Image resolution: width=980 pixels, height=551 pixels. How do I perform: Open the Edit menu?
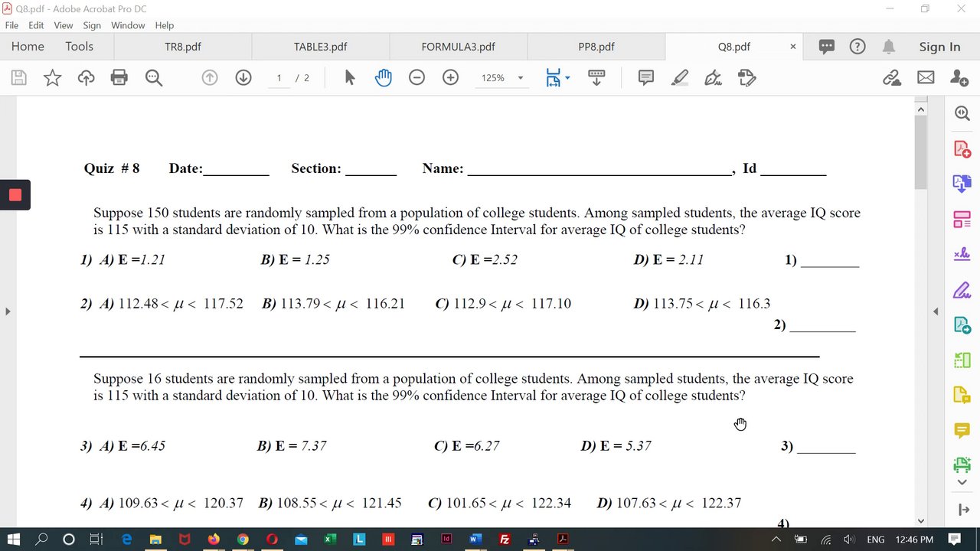pyautogui.click(x=36, y=25)
